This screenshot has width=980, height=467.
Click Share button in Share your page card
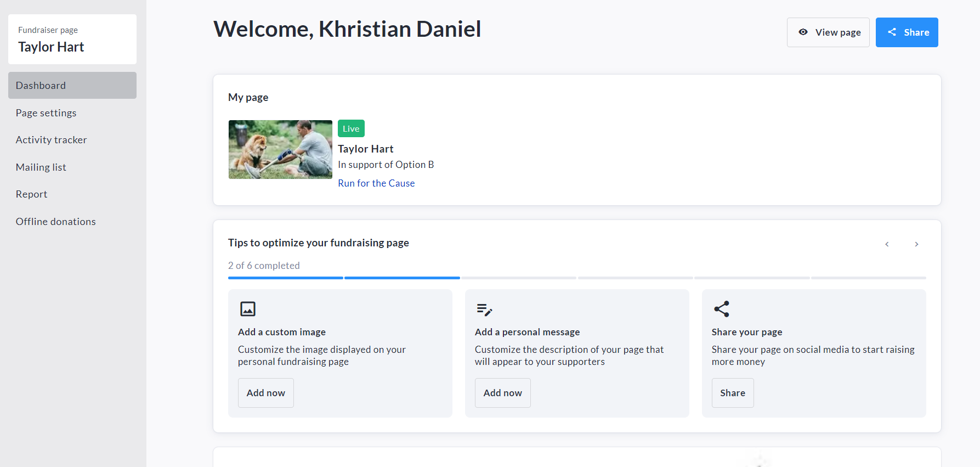(x=733, y=393)
